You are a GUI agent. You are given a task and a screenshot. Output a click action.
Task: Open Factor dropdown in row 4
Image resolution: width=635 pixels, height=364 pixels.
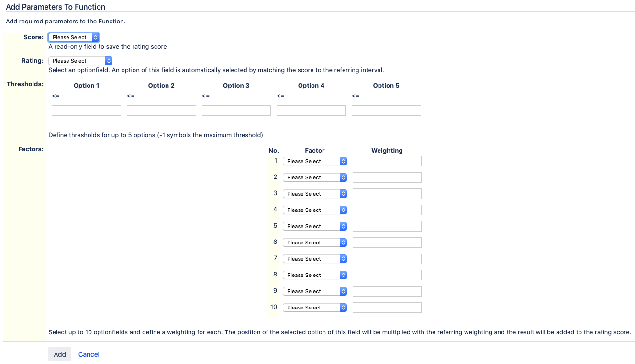pos(315,210)
